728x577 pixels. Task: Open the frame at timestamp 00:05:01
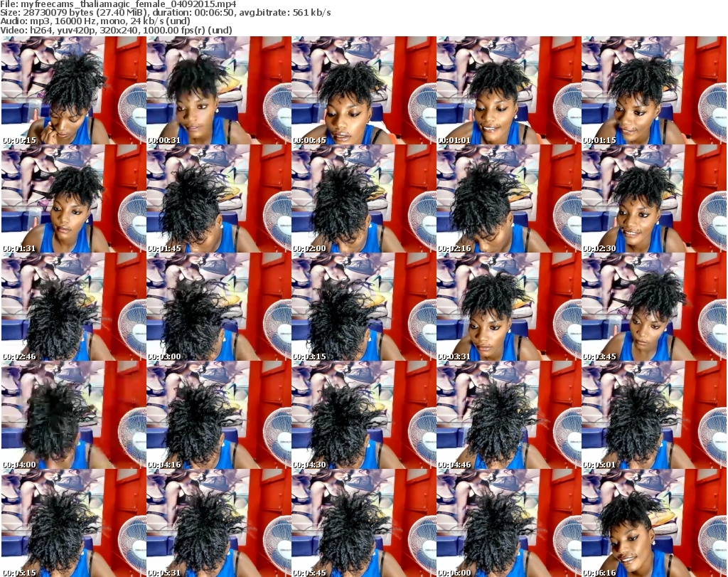(654, 415)
